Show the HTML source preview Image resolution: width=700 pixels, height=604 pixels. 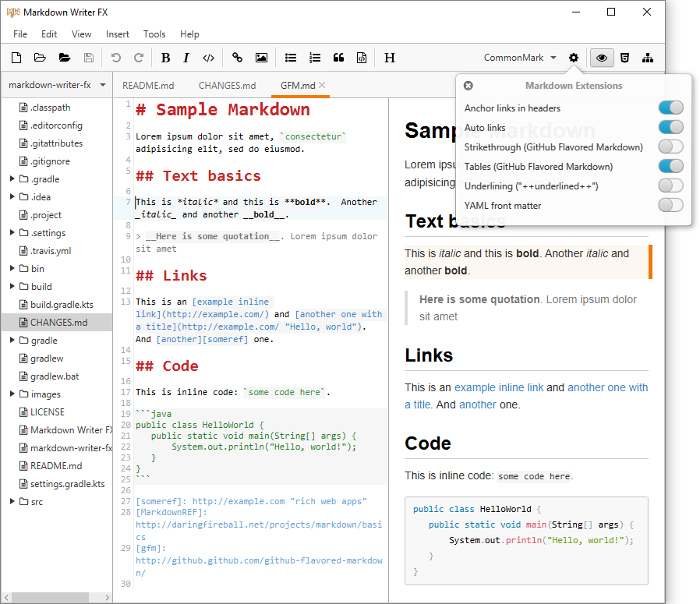625,58
